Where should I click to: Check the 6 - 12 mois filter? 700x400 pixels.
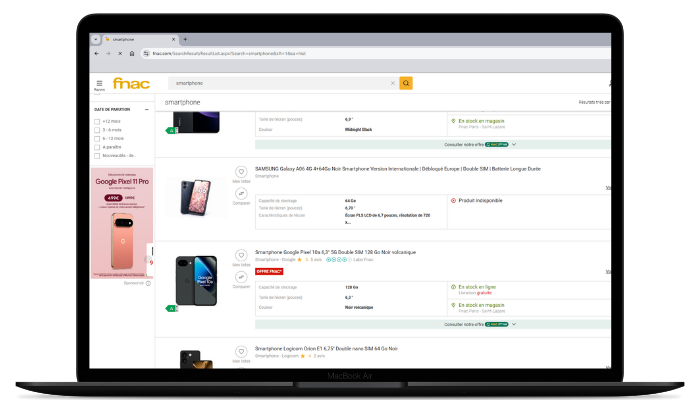pyautogui.click(x=97, y=138)
